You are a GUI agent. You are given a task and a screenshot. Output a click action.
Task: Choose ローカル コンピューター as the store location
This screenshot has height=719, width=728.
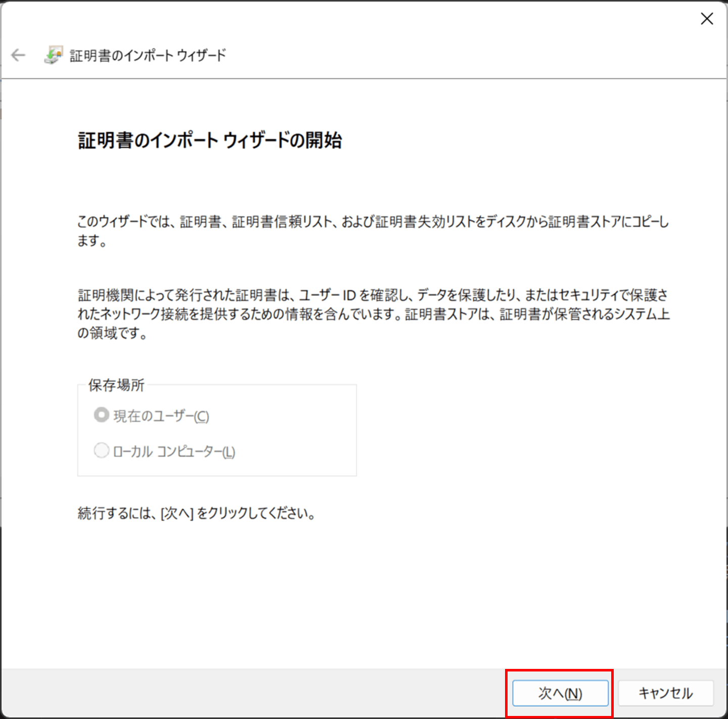(x=101, y=450)
